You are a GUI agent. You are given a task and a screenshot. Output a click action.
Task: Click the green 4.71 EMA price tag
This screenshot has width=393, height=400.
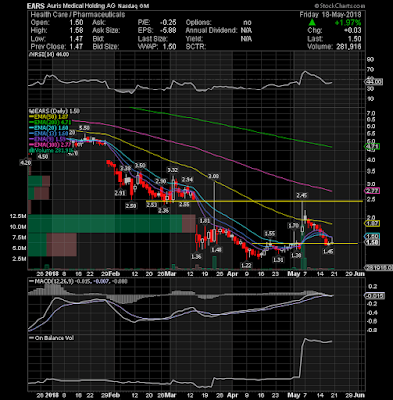pos(373,146)
